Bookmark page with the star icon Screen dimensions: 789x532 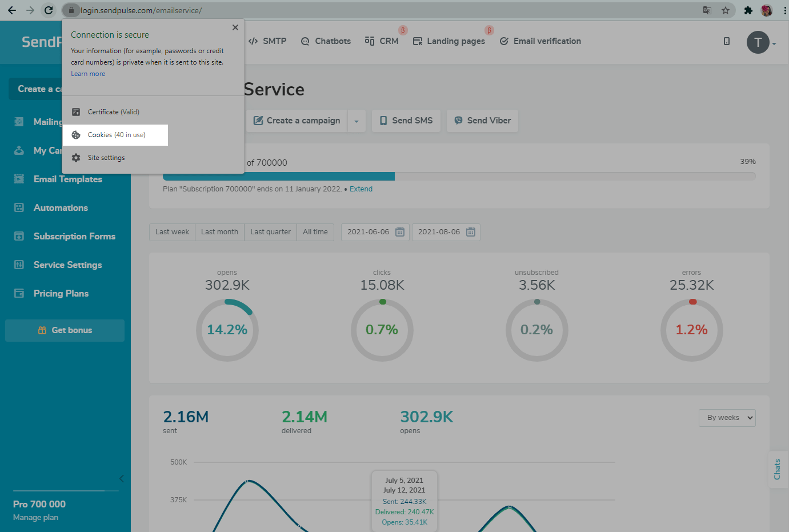[725, 10]
